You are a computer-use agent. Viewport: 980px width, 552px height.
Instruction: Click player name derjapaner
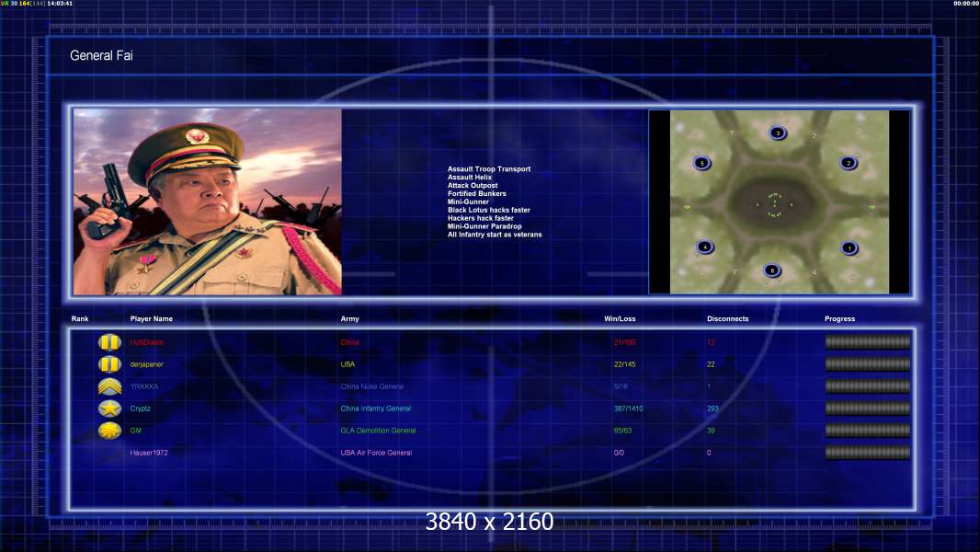coord(147,363)
